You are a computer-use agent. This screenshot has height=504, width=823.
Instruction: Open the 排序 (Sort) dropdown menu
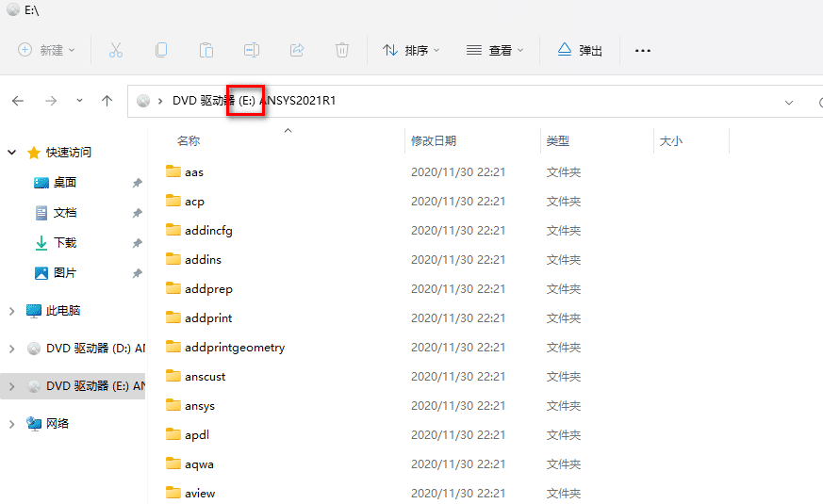411,50
